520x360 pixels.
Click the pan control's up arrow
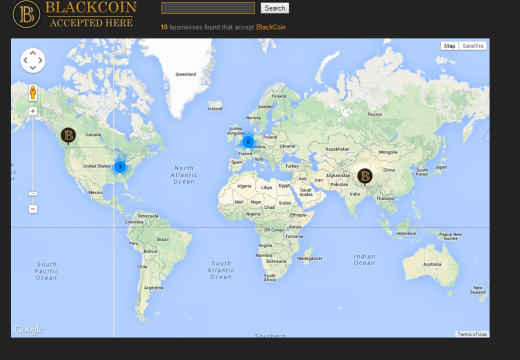[33, 53]
